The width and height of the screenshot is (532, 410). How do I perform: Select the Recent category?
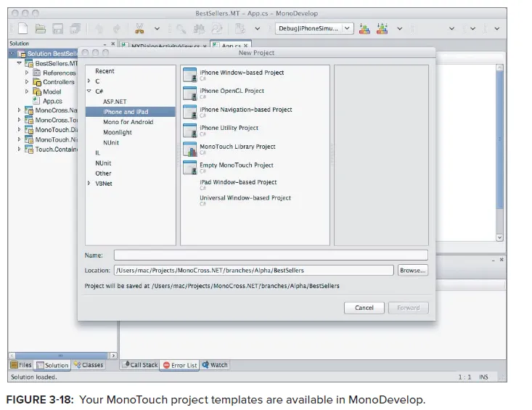pyautogui.click(x=105, y=71)
